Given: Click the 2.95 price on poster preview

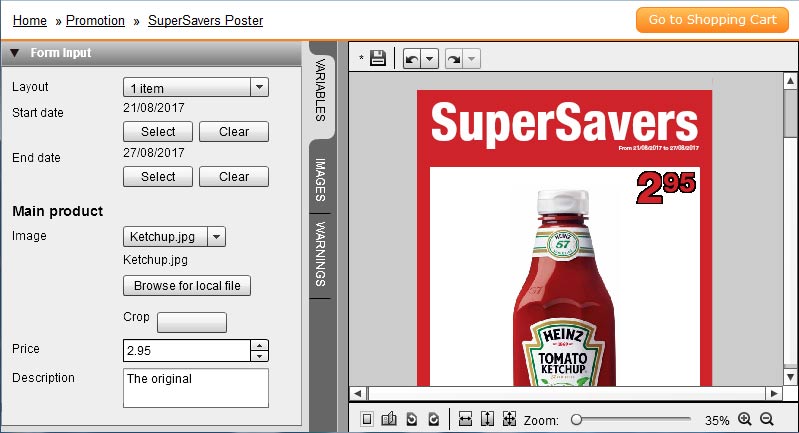Looking at the screenshot, I should coord(666,187).
